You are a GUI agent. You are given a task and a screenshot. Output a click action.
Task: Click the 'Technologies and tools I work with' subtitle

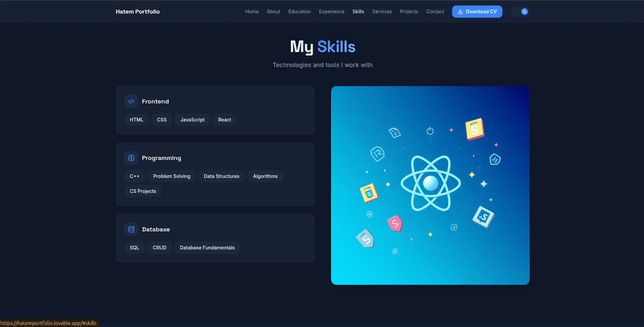coord(323,65)
